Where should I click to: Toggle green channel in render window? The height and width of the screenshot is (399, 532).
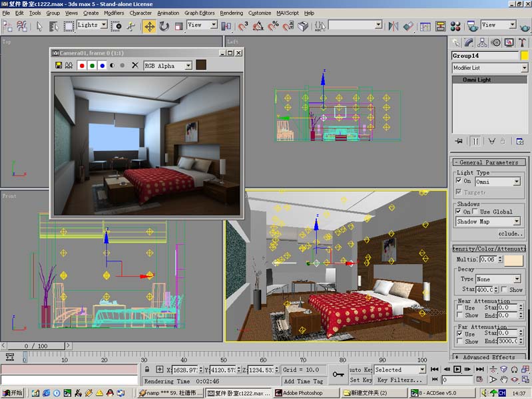pyautogui.click(x=92, y=65)
